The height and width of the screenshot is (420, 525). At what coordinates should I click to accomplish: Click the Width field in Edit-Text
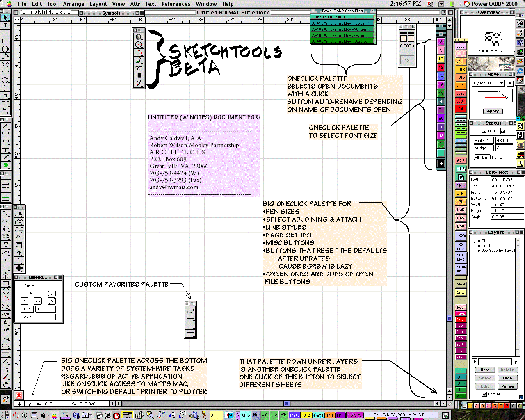507,204
